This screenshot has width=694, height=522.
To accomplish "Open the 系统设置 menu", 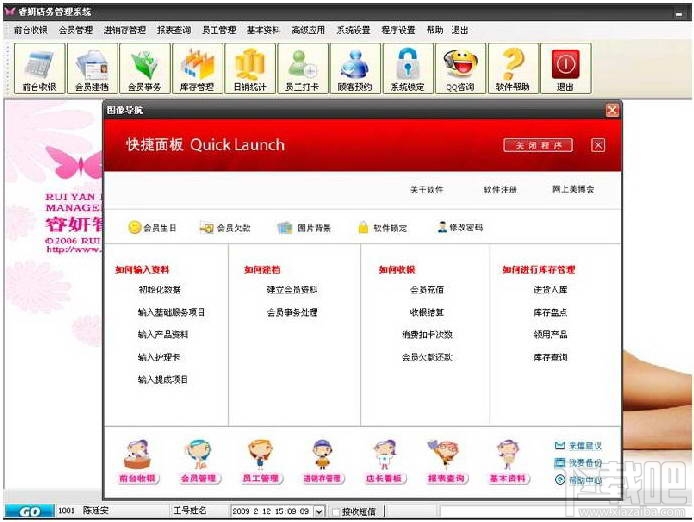I will pos(353,30).
